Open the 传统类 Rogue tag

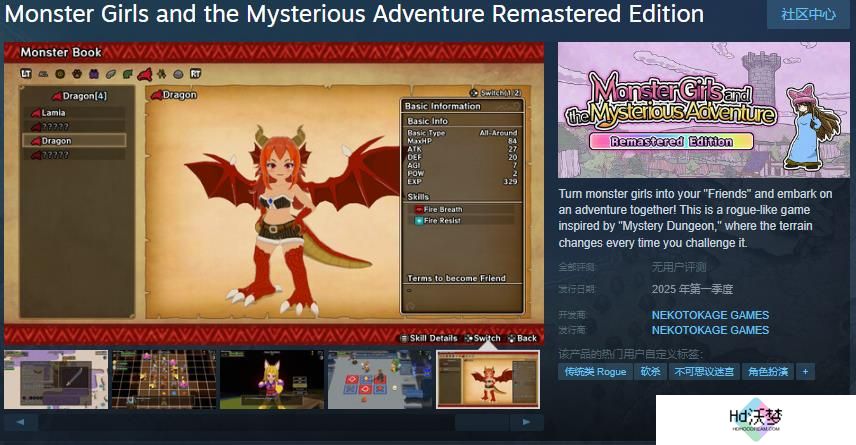595,372
